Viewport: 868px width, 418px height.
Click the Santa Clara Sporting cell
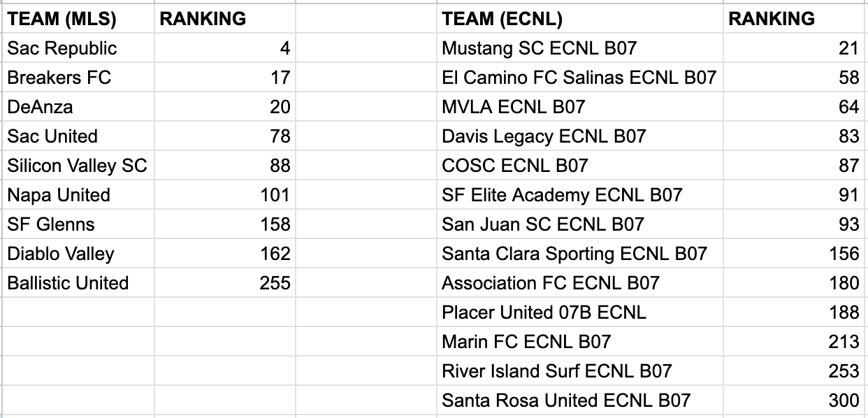click(574, 254)
